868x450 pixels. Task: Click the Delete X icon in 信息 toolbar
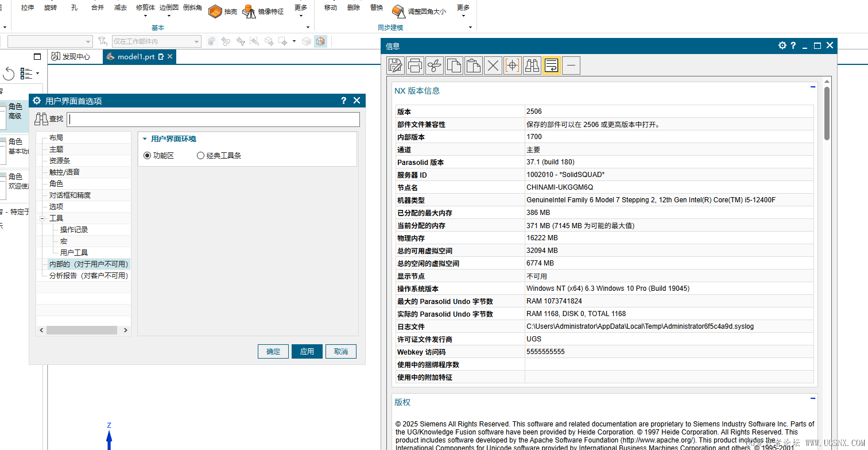pyautogui.click(x=493, y=66)
